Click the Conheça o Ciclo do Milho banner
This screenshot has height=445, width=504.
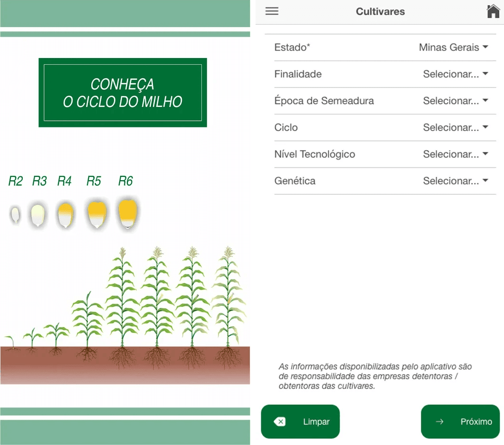click(x=123, y=92)
